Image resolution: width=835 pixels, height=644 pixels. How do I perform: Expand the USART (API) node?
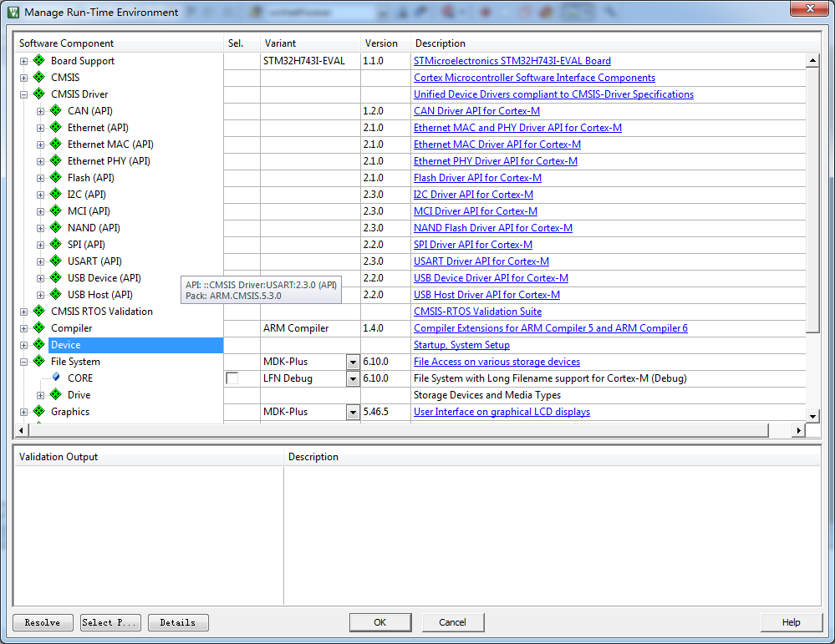coord(40,261)
